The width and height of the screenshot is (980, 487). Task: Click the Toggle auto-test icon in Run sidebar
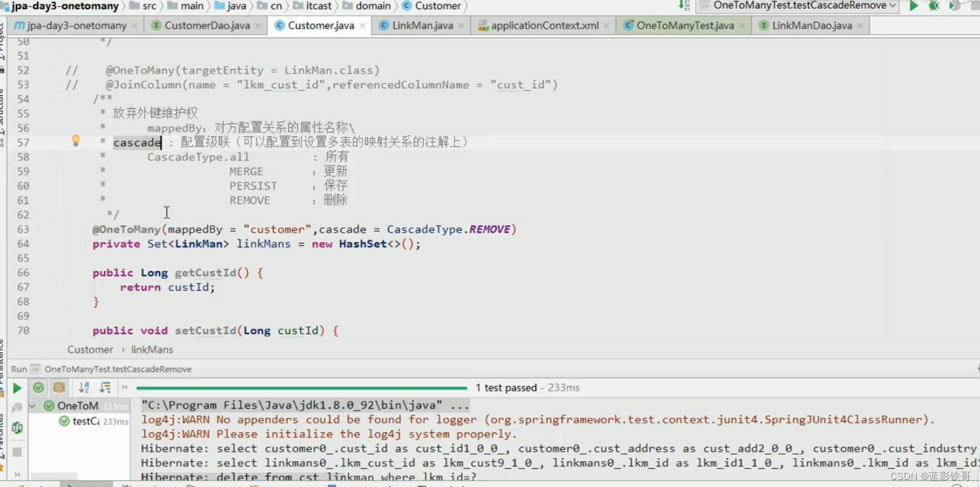pyautogui.click(x=17, y=428)
